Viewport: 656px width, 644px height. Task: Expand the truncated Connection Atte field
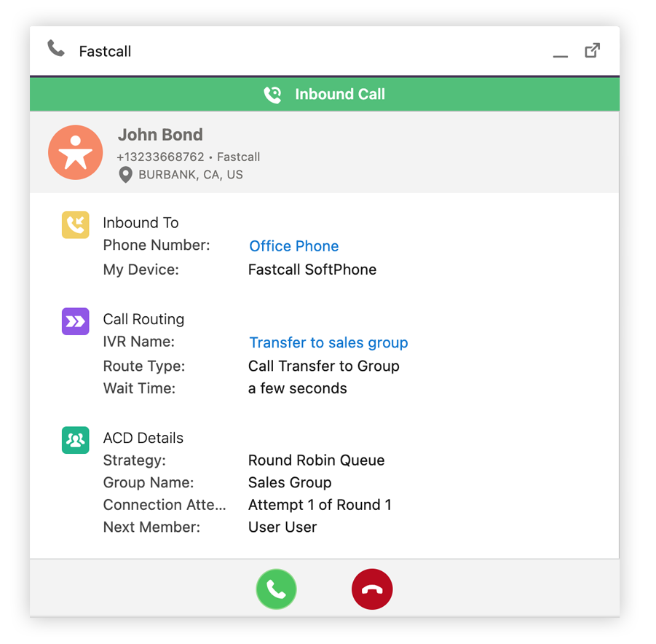point(165,505)
